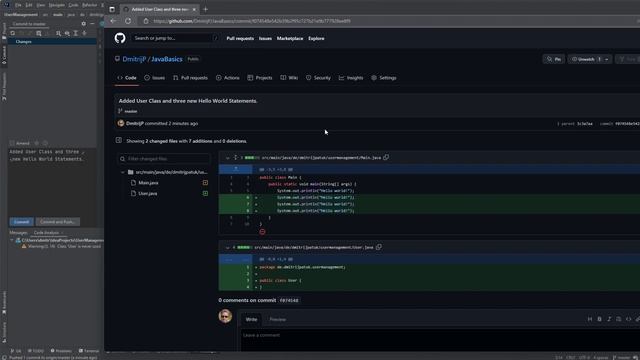
Task: Hide the IntelliJ commit tool window
Action: [x=92, y=24]
